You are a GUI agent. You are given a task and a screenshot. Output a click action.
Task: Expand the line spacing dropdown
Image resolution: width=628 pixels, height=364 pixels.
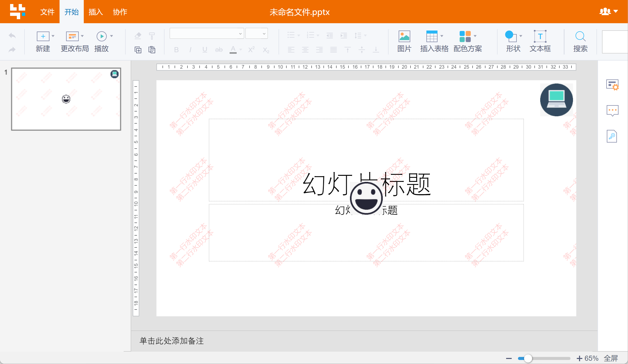click(365, 36)
